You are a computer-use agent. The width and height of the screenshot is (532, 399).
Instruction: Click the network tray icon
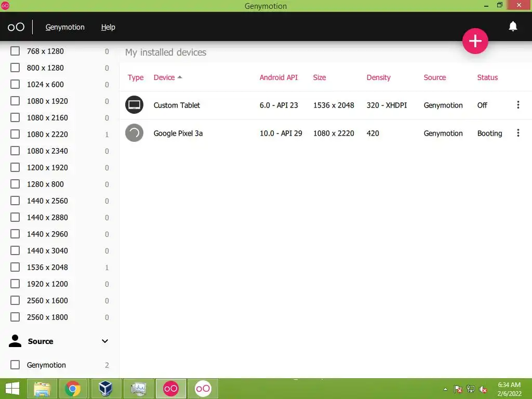click(471, 389)
